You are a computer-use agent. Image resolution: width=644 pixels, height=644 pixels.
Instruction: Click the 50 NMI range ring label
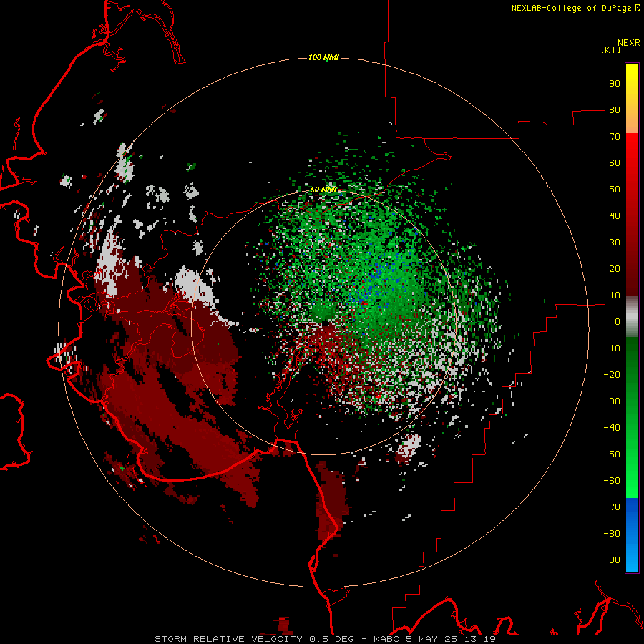pos(323,190)
